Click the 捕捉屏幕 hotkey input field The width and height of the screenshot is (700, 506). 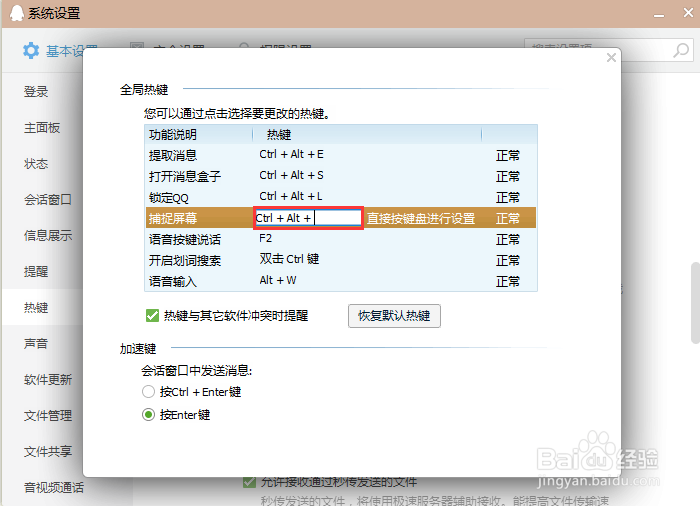pos(308,218)
